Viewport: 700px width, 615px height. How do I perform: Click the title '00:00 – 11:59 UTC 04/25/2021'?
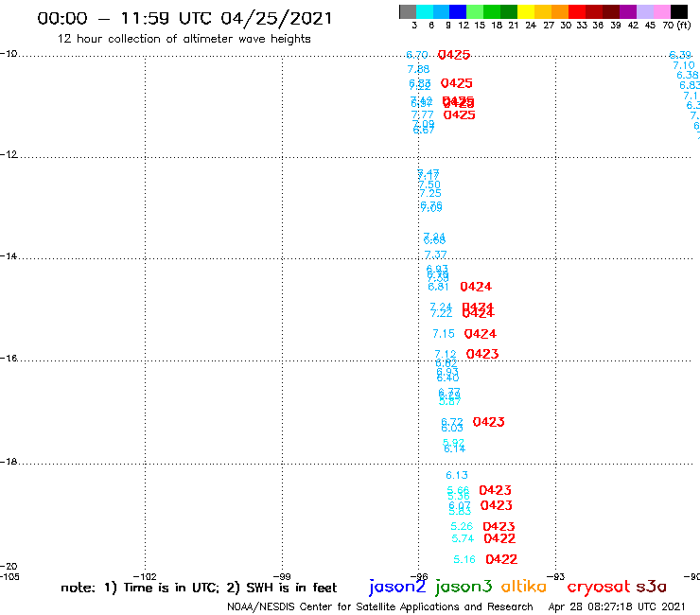(184, 19)
